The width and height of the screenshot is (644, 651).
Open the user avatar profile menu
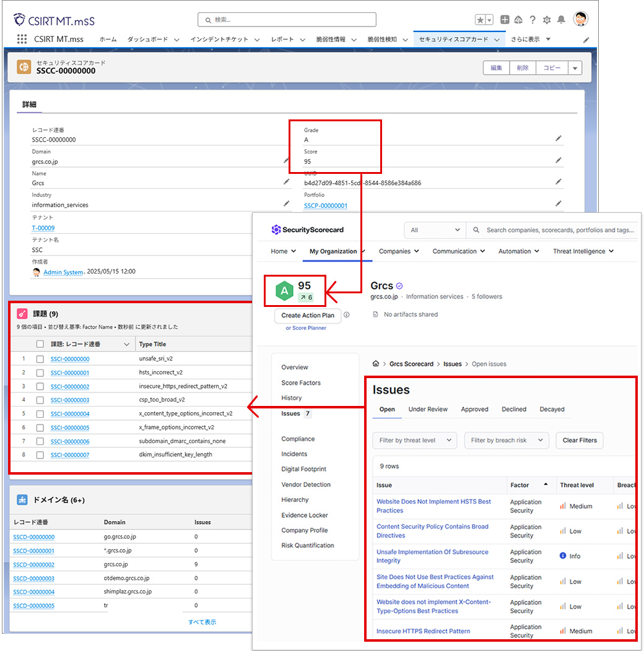point(580,19)
